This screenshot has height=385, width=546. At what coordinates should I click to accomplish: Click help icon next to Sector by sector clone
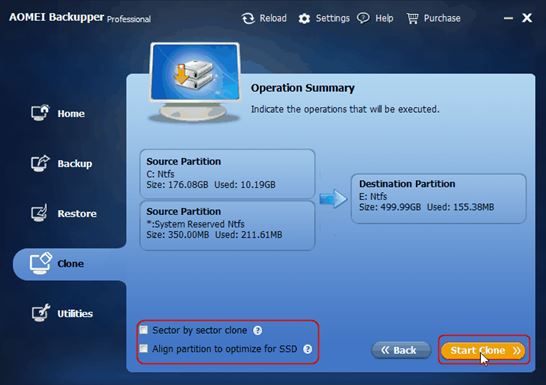point(257,330)
